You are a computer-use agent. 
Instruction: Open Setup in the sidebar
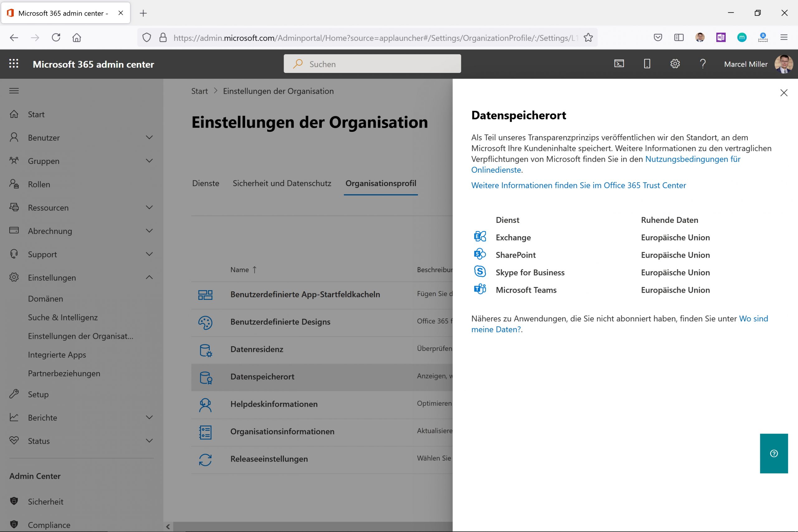click(x=38, y=394)
